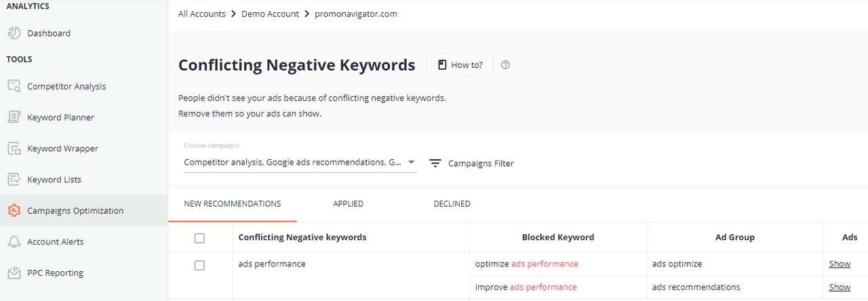
Task: Check the 'ads performance' row checkbox
Action: click(x=199, y=265)
